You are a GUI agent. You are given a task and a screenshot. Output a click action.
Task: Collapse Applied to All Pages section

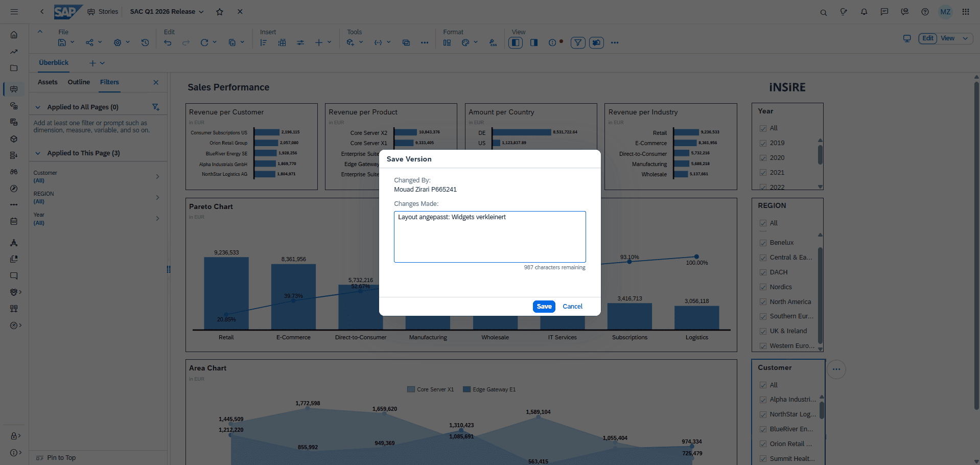(x=38, y=107)
